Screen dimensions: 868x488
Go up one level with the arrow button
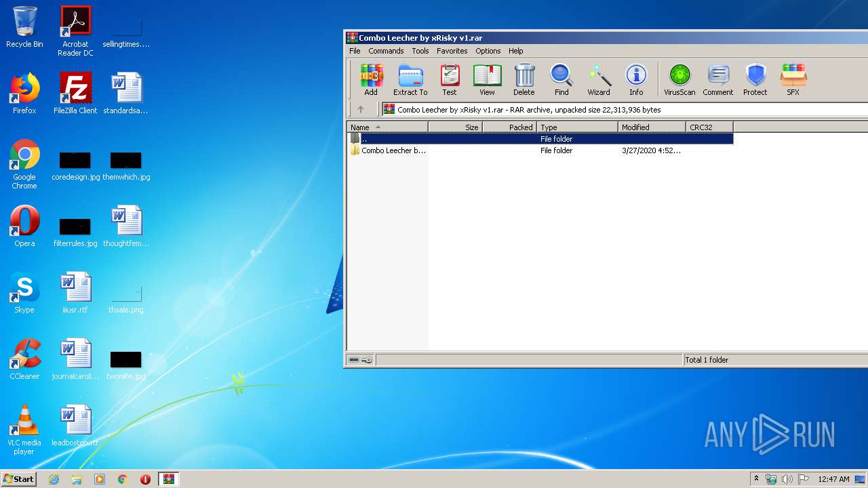361,109
